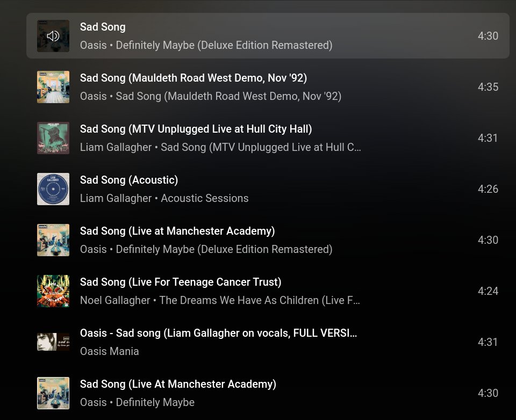Click the 4:26 duration of Sad Song (Acoustic)
Viewport: 516px width, 420px height.
(488, 189)
